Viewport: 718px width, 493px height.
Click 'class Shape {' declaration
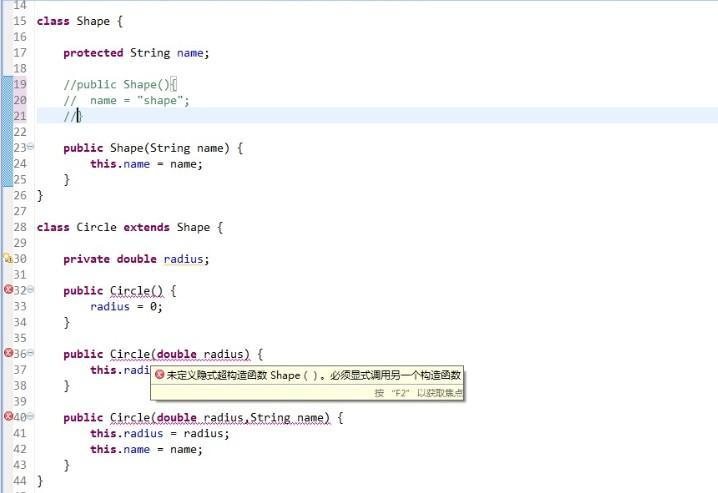(80, 21)
